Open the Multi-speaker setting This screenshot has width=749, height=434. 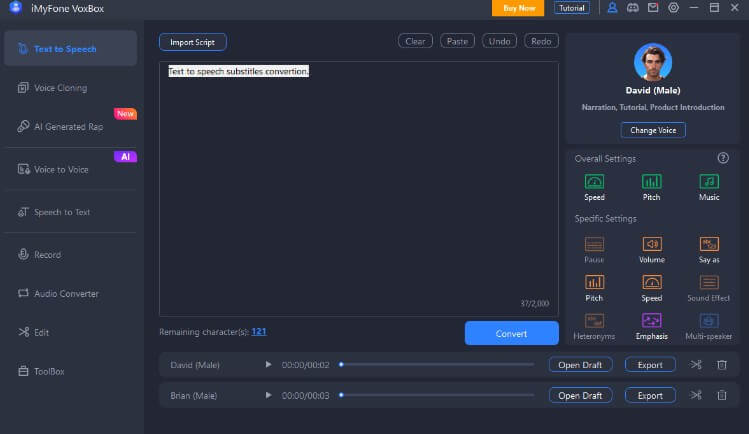[x=709, y=327]
